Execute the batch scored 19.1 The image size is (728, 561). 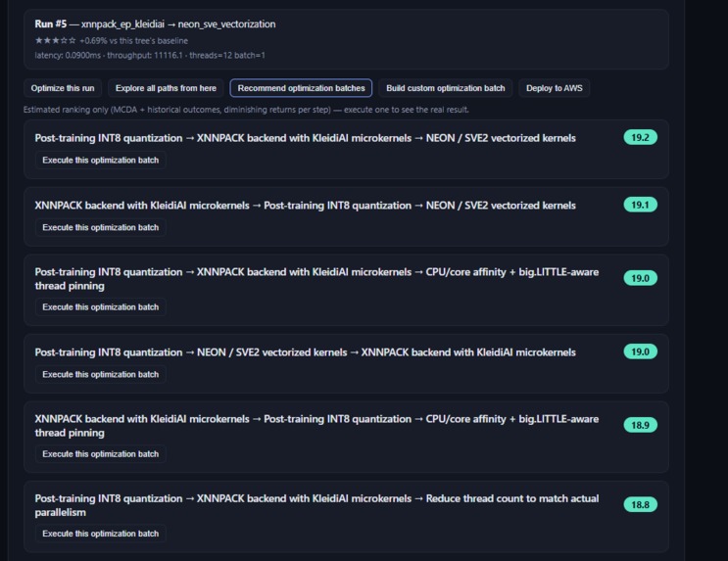point(101,227)
